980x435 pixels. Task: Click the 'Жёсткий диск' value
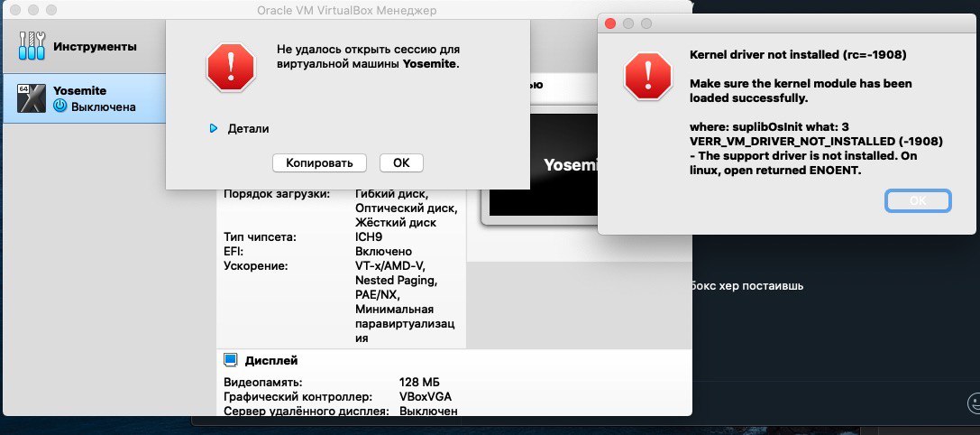click(396, 222)
